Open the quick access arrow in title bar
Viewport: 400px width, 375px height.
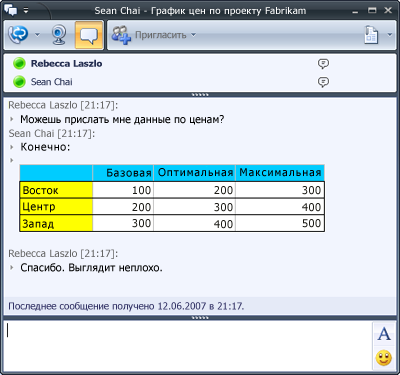click(x=26, y=11)
